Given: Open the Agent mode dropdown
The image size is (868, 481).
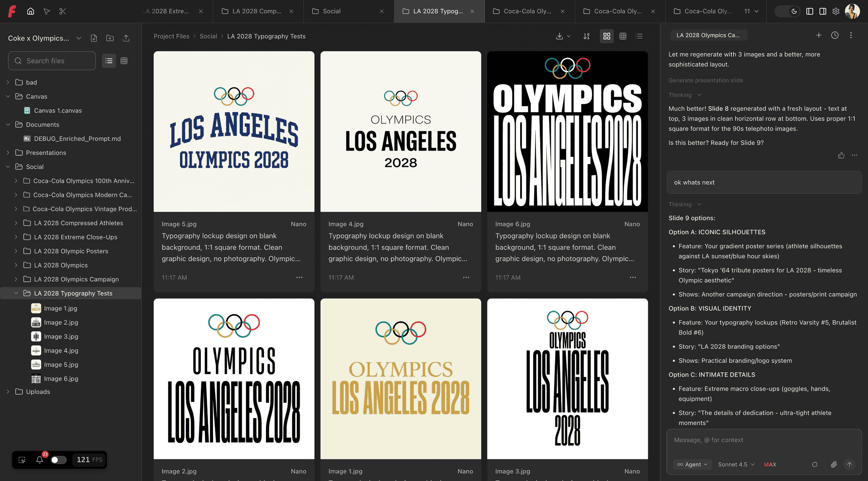Looking at the screenshot, I should (x=692, y=464).
